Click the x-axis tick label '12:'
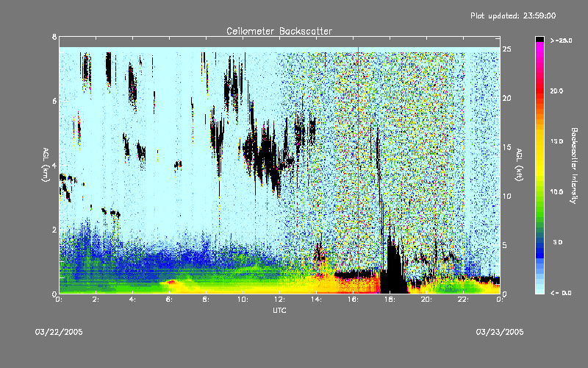 (x=279, y=300)
